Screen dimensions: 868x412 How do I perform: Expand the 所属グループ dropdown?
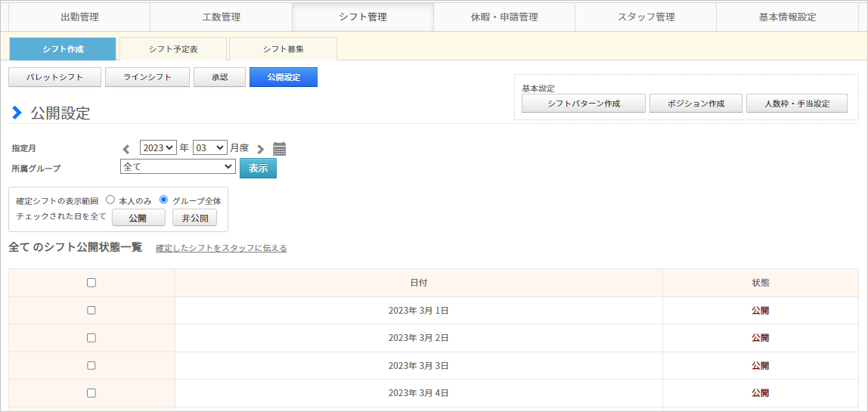coord(178,167)
